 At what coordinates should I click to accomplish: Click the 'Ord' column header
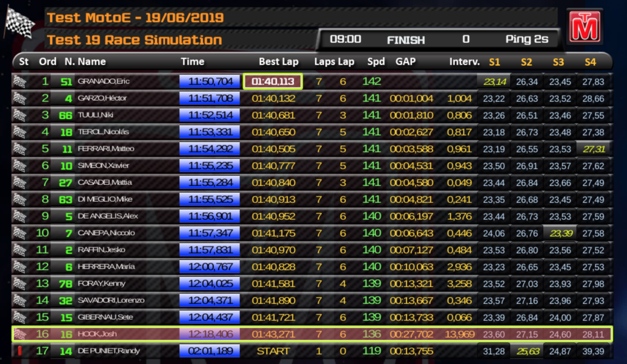click(48, 62)
